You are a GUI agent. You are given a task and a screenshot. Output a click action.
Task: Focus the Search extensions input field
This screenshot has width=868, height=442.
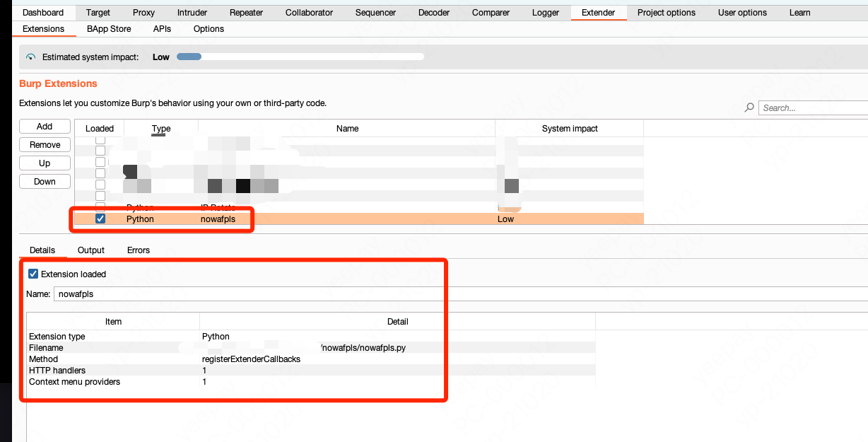click(x=813, y=108)
